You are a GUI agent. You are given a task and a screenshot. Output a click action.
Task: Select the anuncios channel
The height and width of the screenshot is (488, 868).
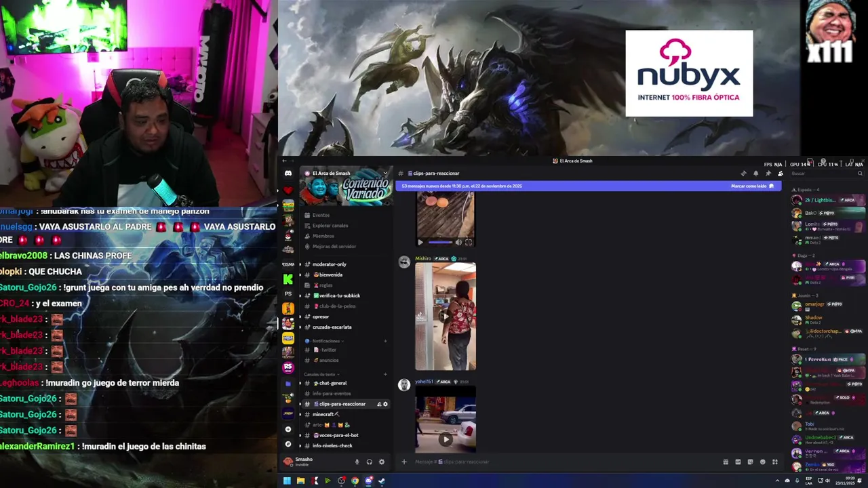pyautogui.click(x=345, y=360)
